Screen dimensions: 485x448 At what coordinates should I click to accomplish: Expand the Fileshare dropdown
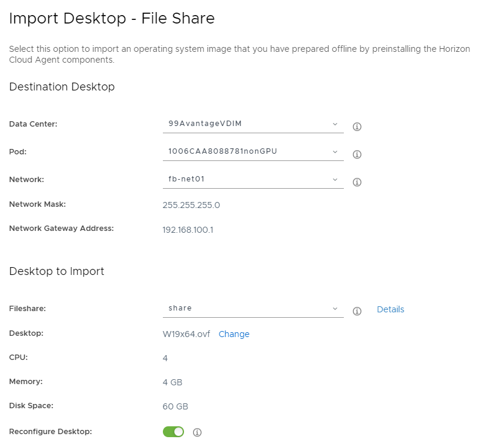253,308
